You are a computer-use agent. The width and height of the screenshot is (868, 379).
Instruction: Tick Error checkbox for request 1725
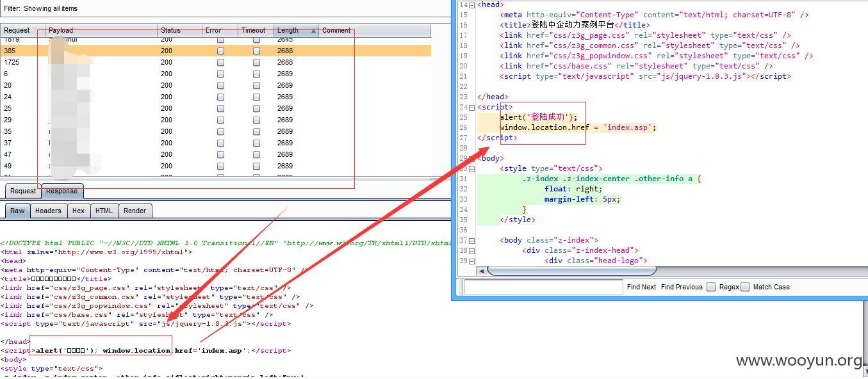tap(220, 62)
